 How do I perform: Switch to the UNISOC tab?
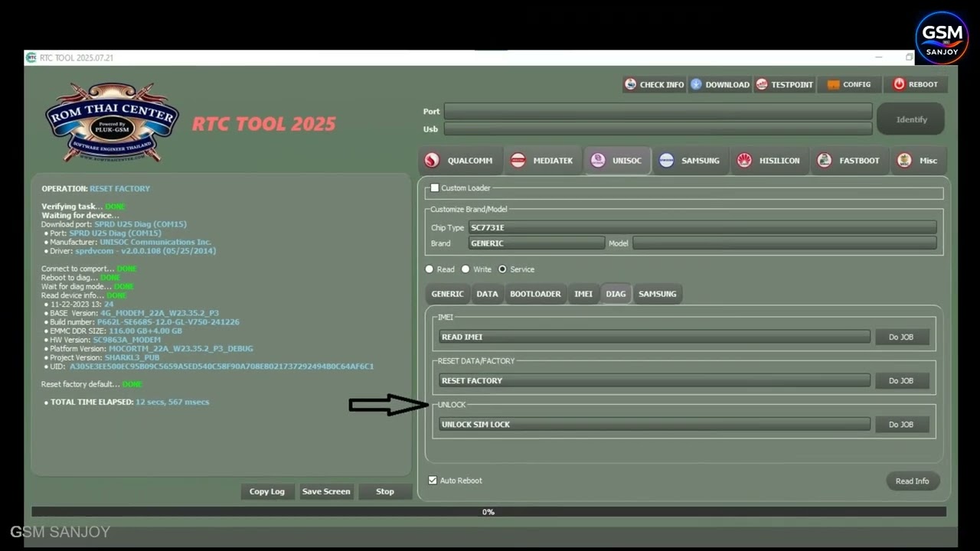[x=618, y=161]
